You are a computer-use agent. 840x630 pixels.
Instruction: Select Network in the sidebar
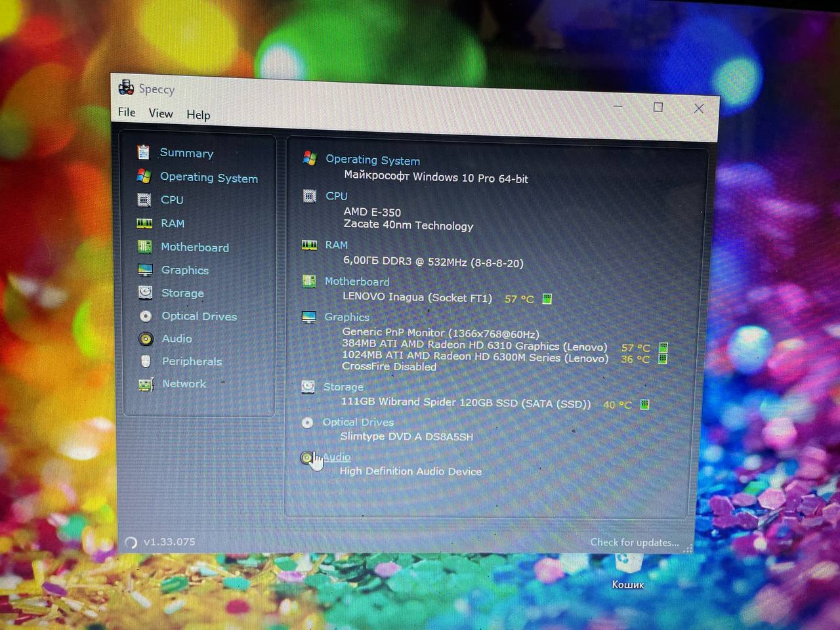point(184,384)
